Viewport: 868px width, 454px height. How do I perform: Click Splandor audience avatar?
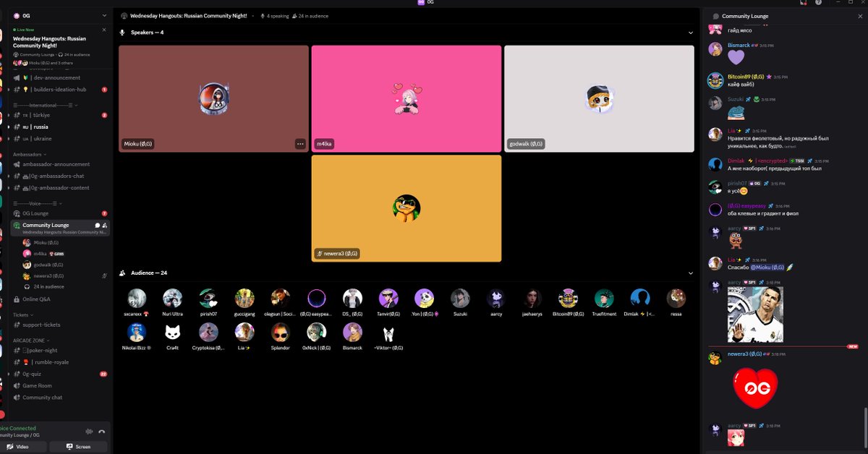280,333
